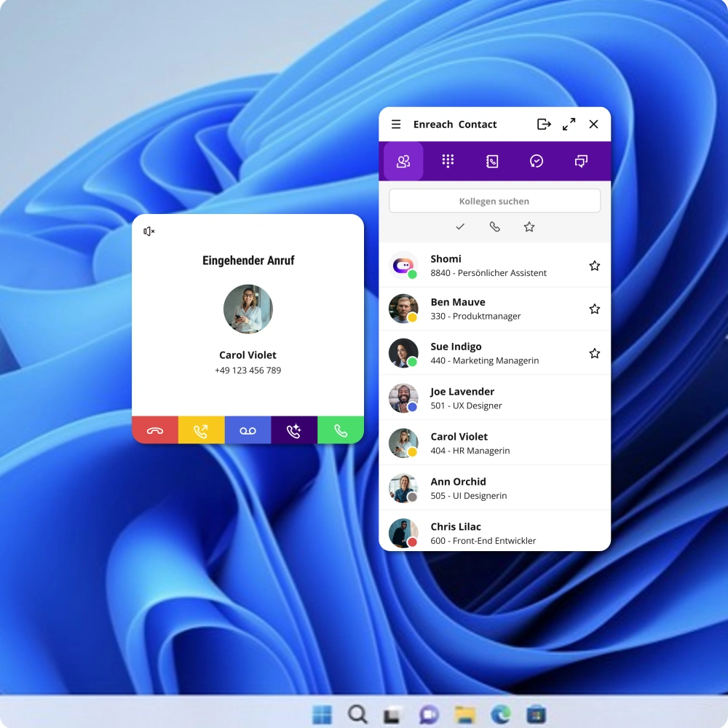Toggle the availability checkmark filter

(460, 227)
